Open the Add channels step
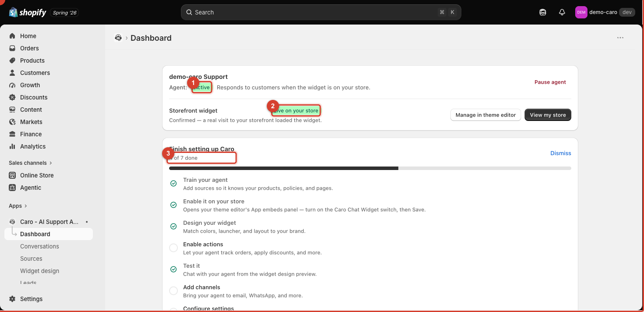The width and height of the screenshot is (644, 312). [202, 287]
